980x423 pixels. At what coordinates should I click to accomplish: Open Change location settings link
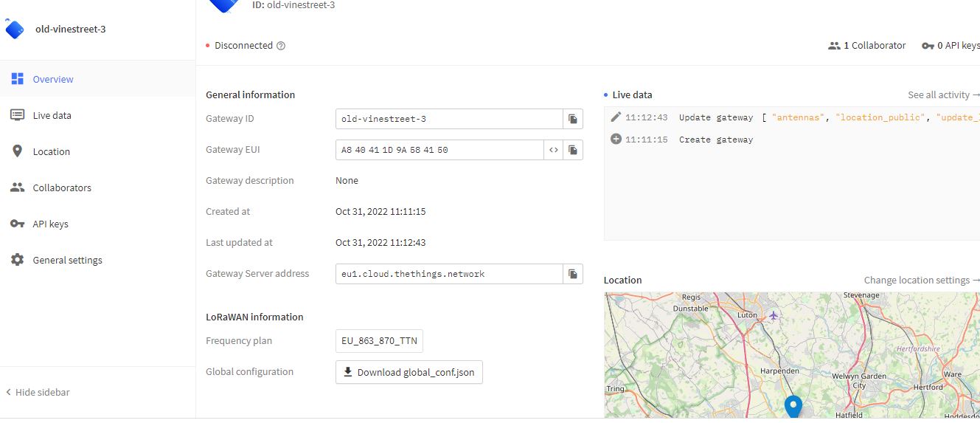coord(921,280)
